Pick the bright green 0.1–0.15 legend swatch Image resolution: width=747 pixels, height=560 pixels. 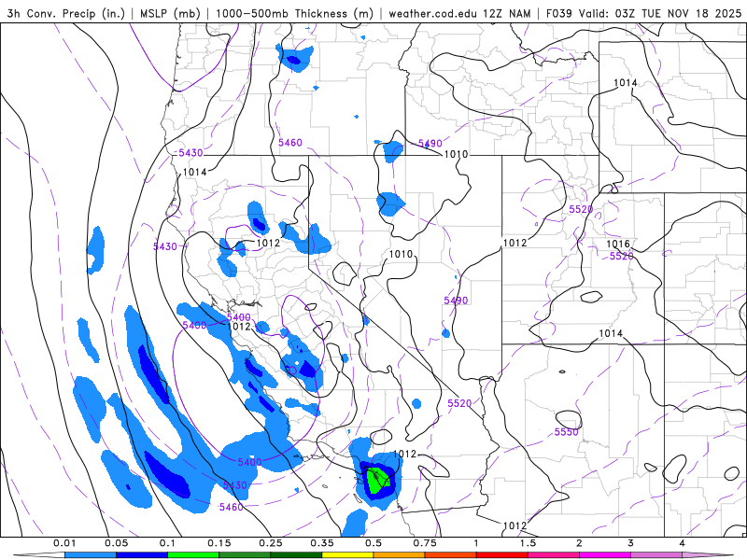[193, 555]
